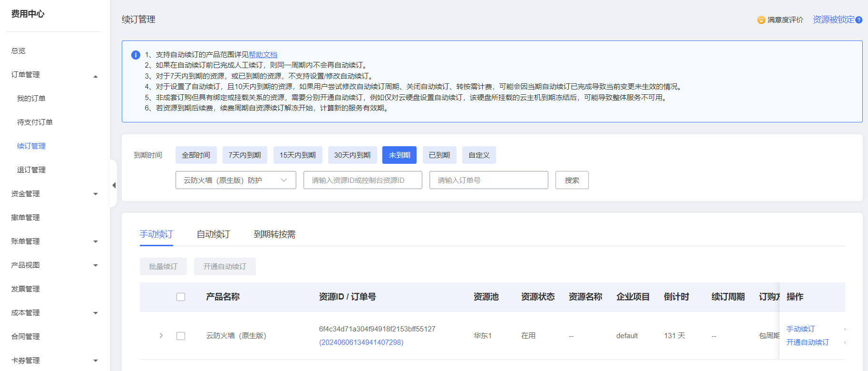Open the 帮助文档 link
The image size is (868, 371).
(263, 55)
